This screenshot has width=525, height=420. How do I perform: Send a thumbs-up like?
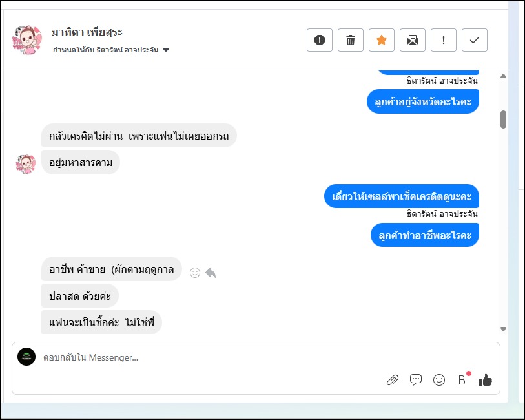pyautogui.click(x=486, y=380)
